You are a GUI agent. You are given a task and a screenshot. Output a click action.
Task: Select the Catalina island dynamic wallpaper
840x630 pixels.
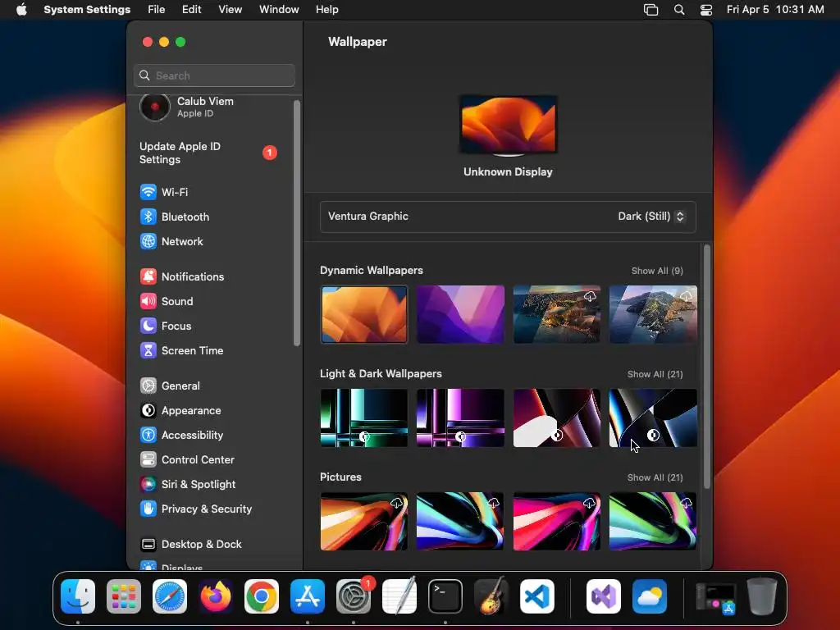tap(653, 314)
